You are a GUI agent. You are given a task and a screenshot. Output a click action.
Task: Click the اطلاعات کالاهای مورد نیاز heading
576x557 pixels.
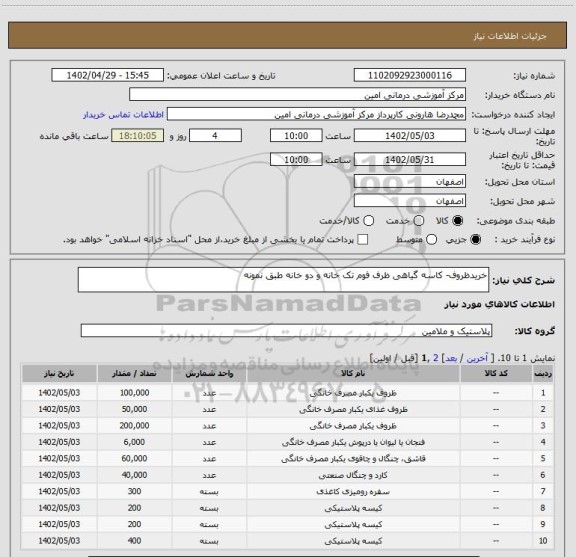pyautogui.click(x=500, y=304)
